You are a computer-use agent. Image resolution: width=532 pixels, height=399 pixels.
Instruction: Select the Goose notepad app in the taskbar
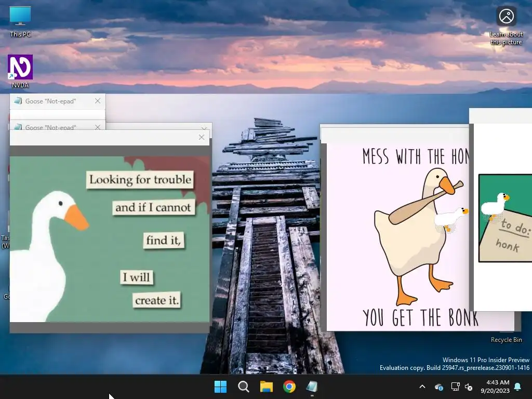point(312,387)
